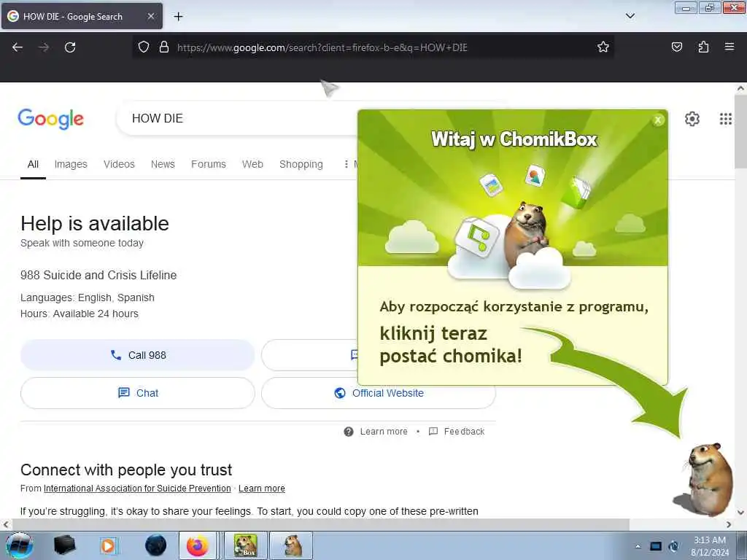
Task: Switch to the Shopping tab
Action: pos(301,164)
